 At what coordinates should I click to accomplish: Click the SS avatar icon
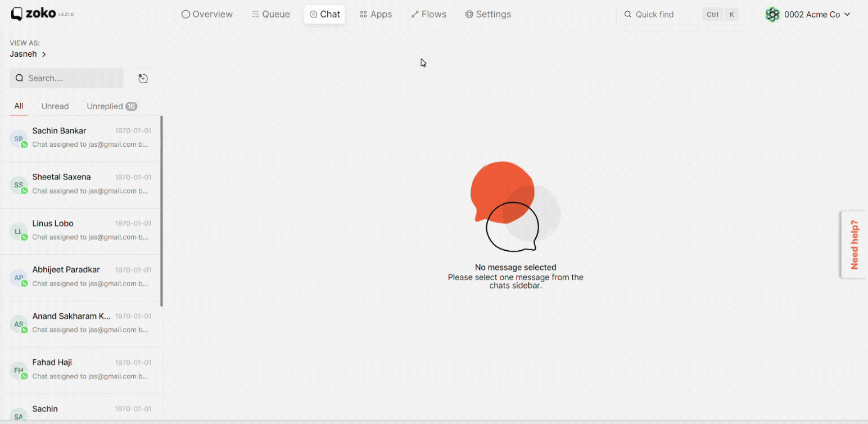coord(19,185)
